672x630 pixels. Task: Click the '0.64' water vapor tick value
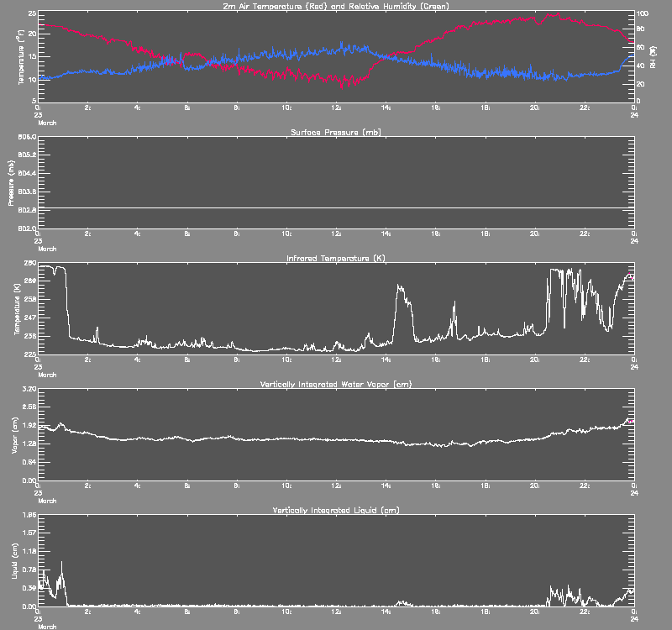tap(29, 462)
